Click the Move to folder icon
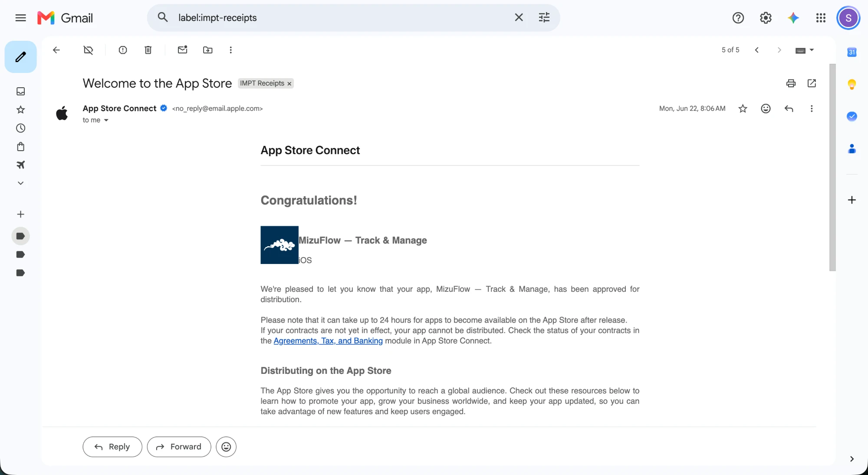The height and width of the screenshot is (475, 868). [x=208, y=50]
